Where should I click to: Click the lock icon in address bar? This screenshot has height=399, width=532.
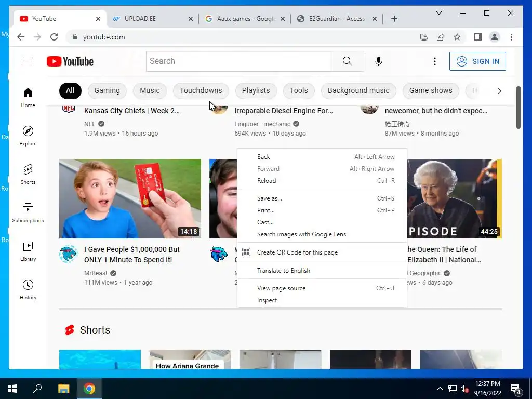click(75, 37)
